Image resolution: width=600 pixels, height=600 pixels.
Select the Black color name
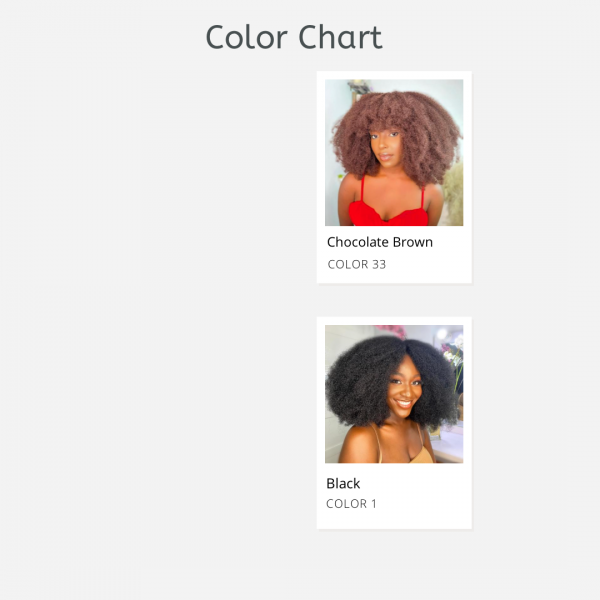click(x=343, y=483)
